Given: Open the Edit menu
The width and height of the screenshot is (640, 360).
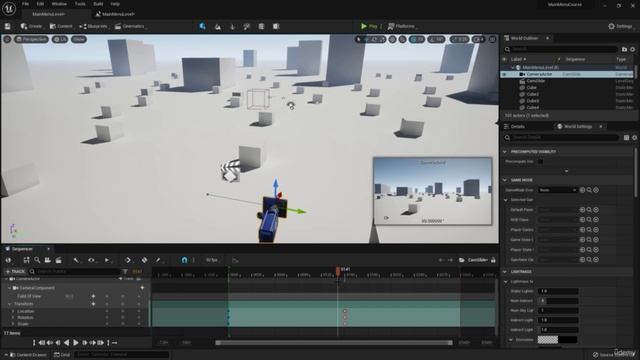Looking at the screenshot, I should click(x=40, y=4).
